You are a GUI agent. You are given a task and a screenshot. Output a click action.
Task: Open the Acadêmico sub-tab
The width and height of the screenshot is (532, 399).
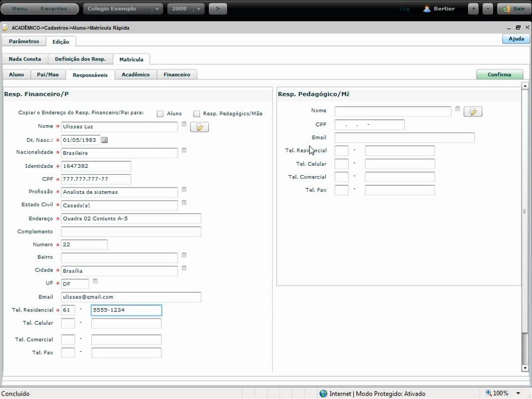(136, 74)
